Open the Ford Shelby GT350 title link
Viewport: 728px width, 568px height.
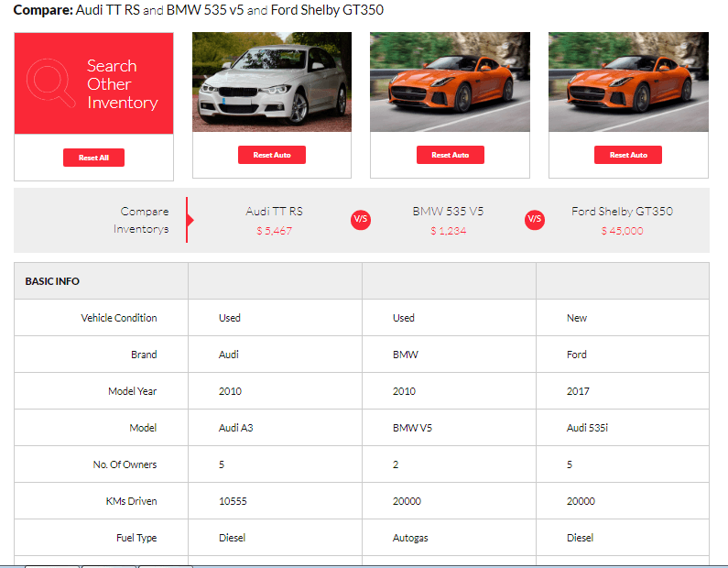(x=622, y=212)
